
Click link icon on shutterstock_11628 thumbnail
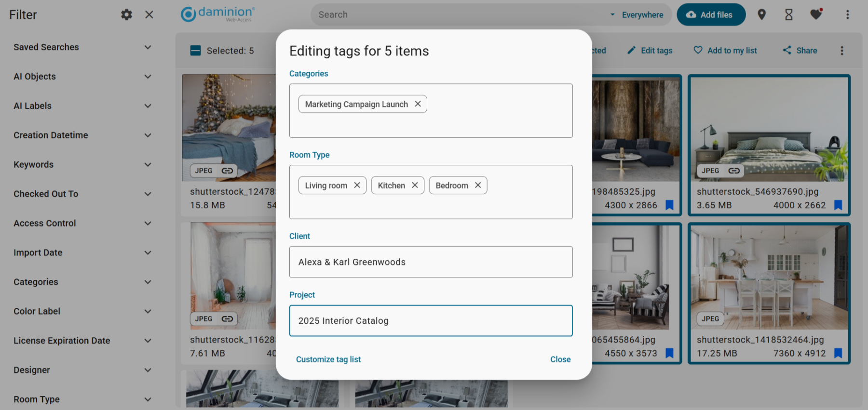(x=227, y=318)
